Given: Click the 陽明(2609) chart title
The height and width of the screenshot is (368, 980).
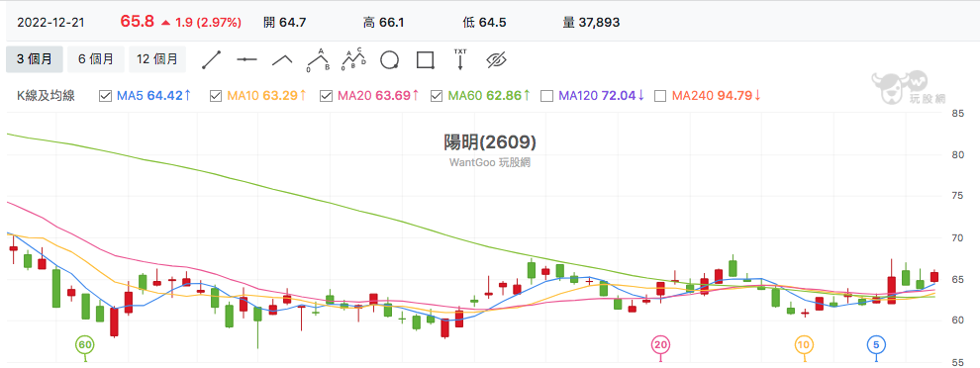Looking at the screenshot, I should (490, 142).
